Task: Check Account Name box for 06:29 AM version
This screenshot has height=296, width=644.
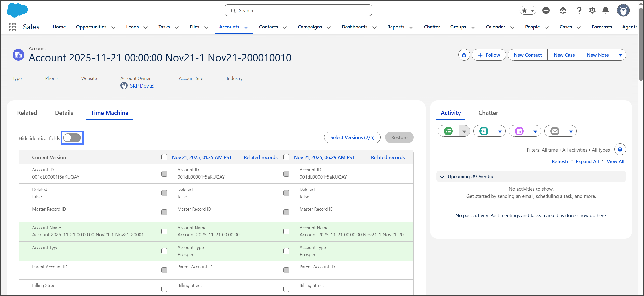Action: click(286, 231)
